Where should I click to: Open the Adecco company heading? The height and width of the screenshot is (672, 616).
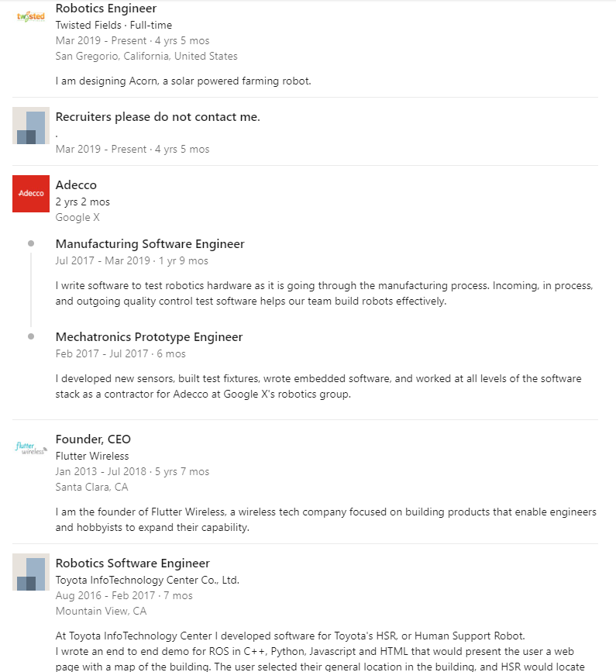click(x=76, y=185)
